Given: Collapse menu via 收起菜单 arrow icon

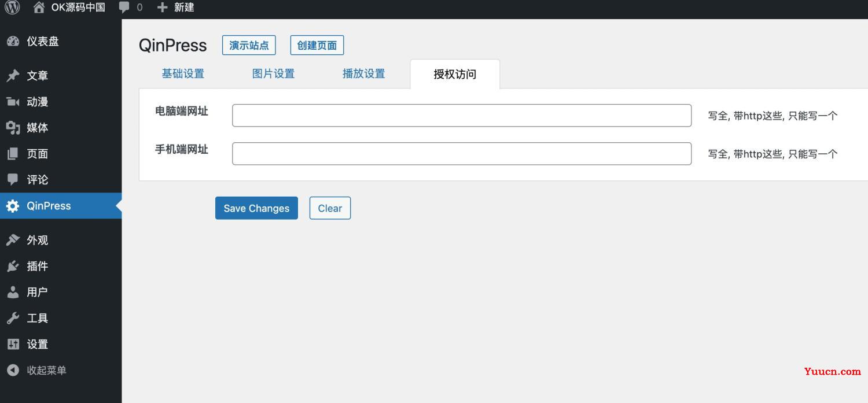Looking at the screenshot, I should tap(13, 370).
